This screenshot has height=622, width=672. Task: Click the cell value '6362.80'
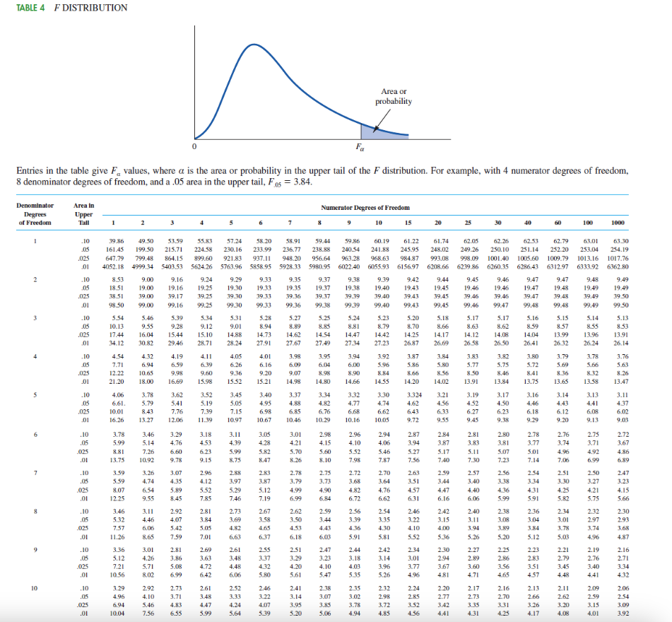tap(618, 266)
